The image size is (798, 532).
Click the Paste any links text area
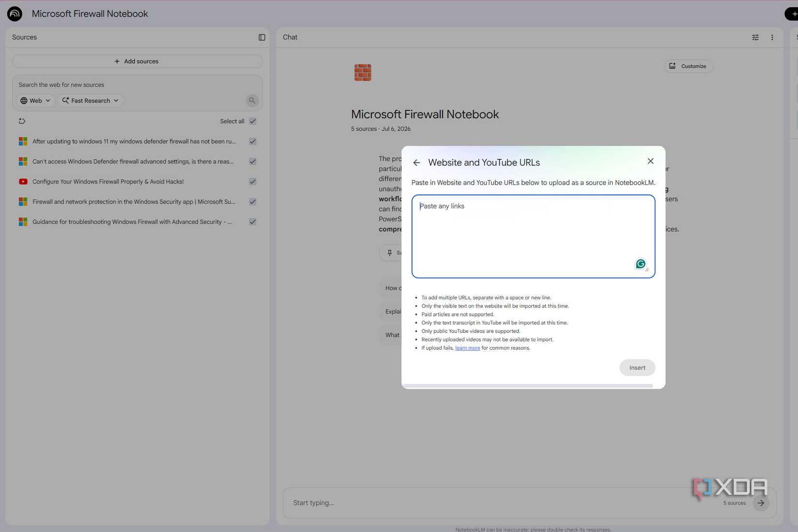(533, 236)
